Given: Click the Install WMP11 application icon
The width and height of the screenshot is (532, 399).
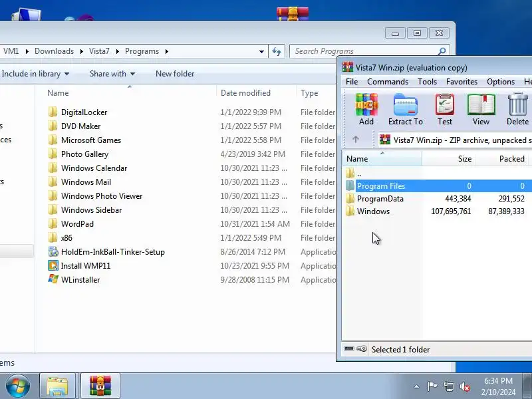Looking at the screenshot, I should tap(53, 265).
